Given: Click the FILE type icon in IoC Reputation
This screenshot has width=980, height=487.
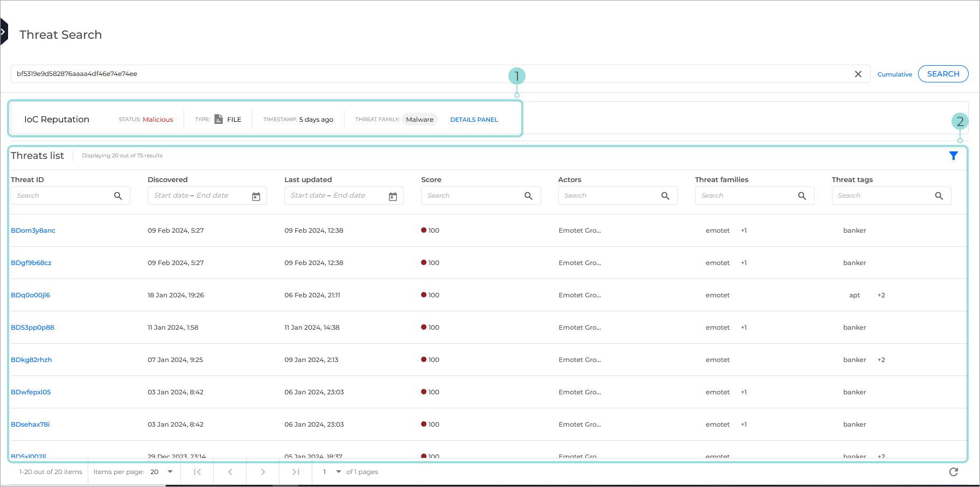Looking at the screenshot, I should [x=219, y=119].
